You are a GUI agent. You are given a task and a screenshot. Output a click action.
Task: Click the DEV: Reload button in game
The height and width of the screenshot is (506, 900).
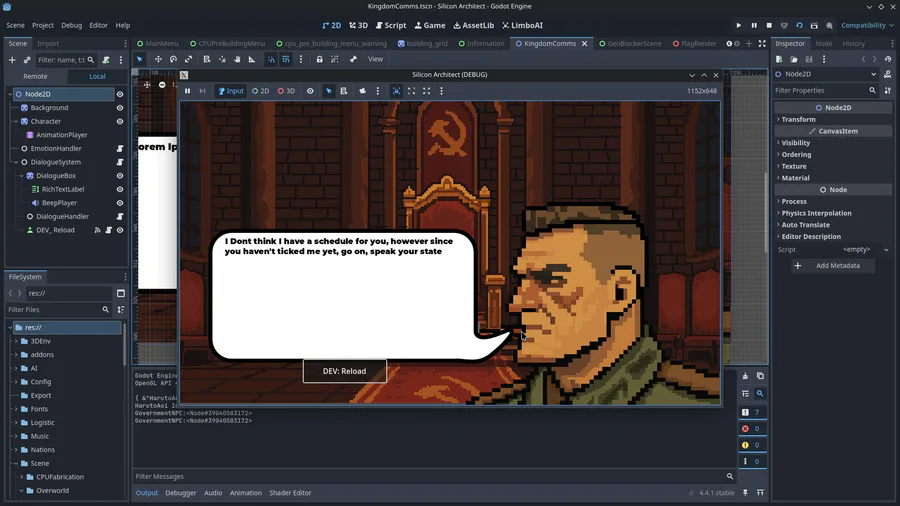(x=344, y=371)
